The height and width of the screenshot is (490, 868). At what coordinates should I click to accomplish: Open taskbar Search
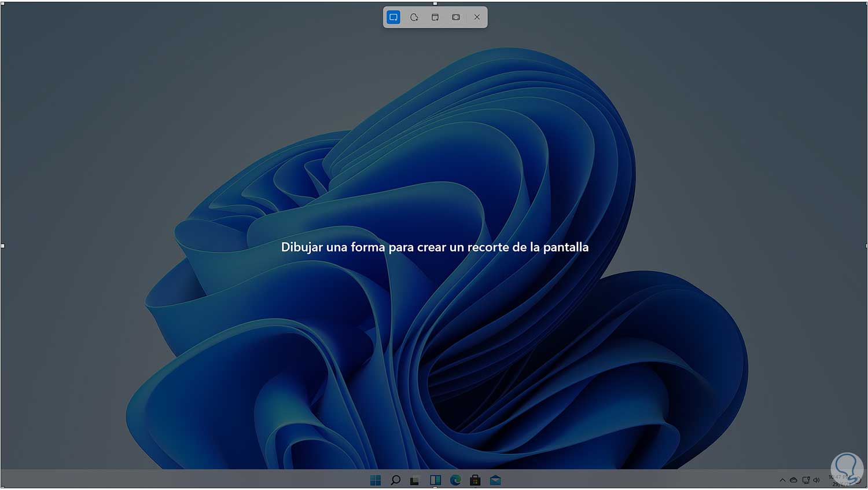(396, 480)
